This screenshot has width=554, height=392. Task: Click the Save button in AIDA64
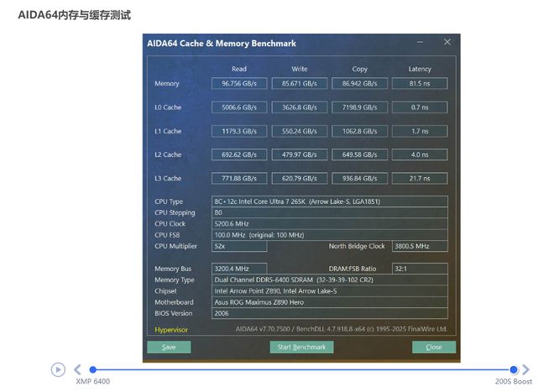[169, 348]
